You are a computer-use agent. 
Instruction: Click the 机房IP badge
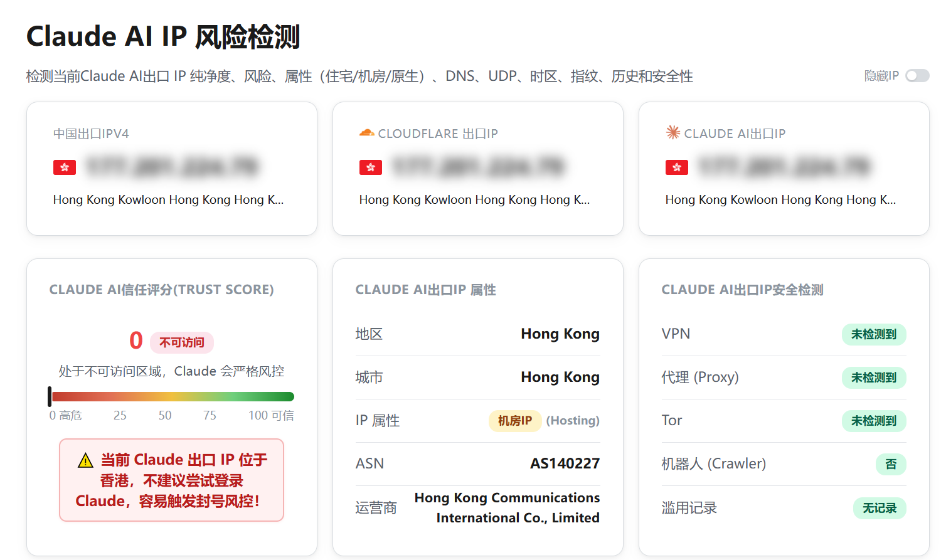[x=515, y=420]
